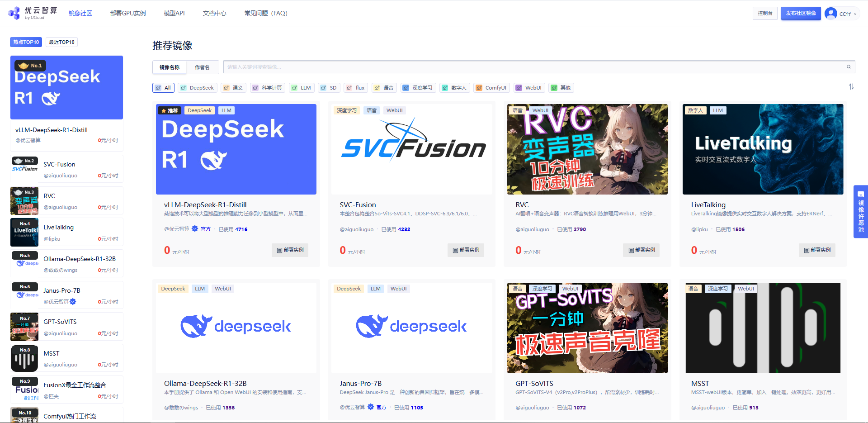868x423 pixels.
Task: Filter by 深度学习 tag chip
Action: pyautogui.click(x=418, y=88)
